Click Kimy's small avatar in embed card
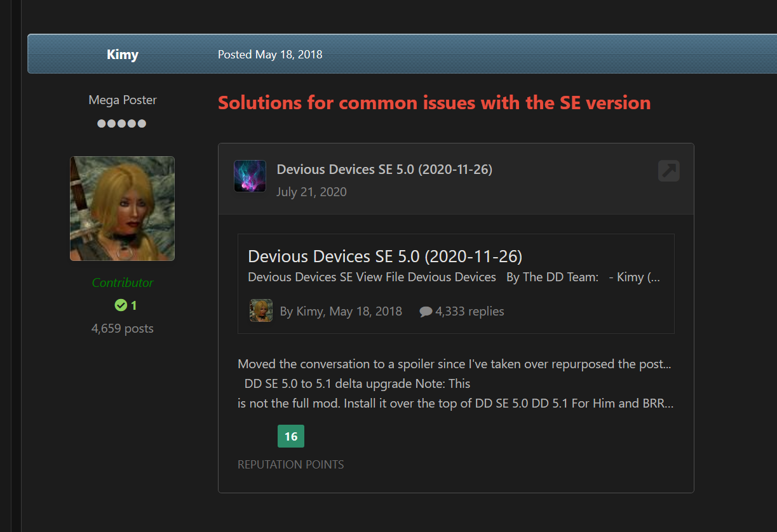The image size is (777, 532). pos(261,310)
